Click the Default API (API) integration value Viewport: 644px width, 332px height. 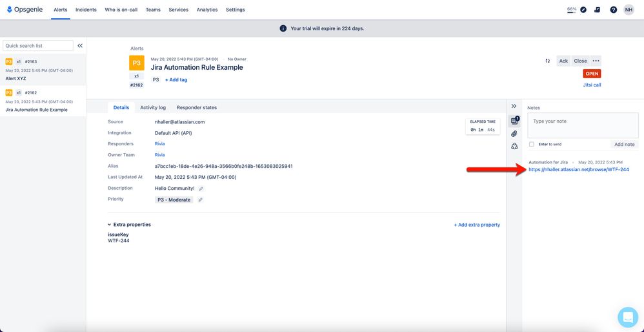(174, 132)
